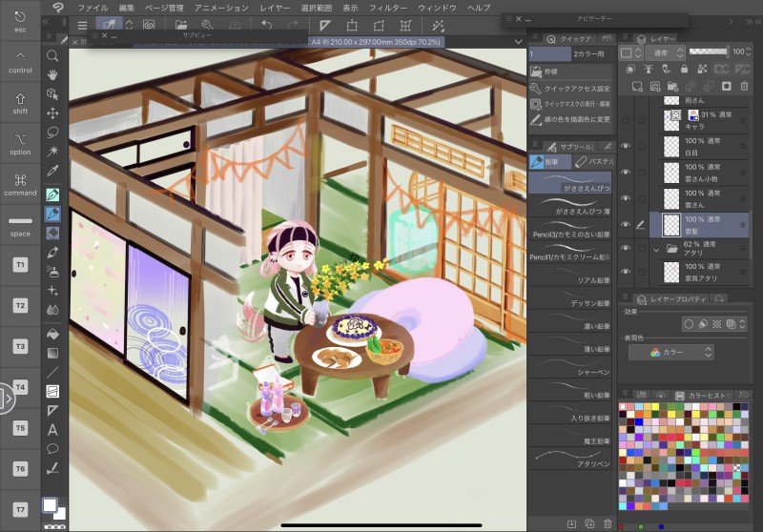Screen dimensions: 763x532
Task: Hide the 家具アタリ layer
Action: (626, 272)
